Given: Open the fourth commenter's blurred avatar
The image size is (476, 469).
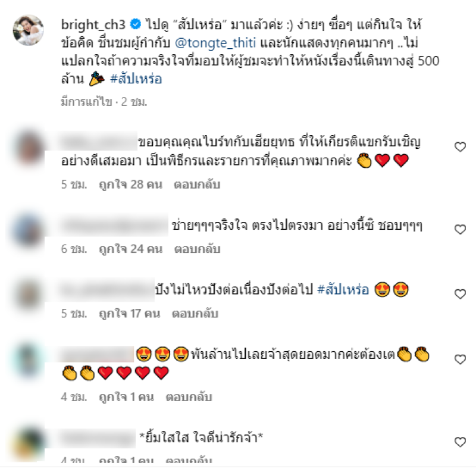Looking at the screenshot, I should coord(29,361).
